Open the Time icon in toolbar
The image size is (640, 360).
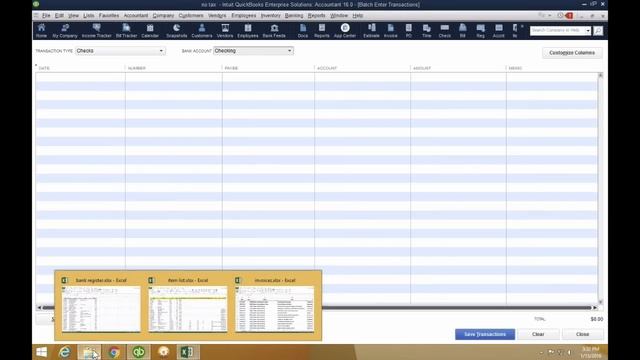427,31
